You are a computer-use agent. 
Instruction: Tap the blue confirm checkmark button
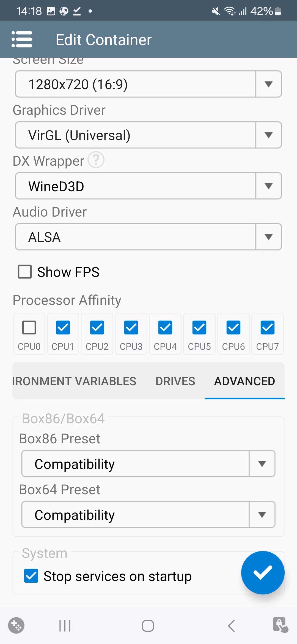pyautogui.click(x=263, y=572)
